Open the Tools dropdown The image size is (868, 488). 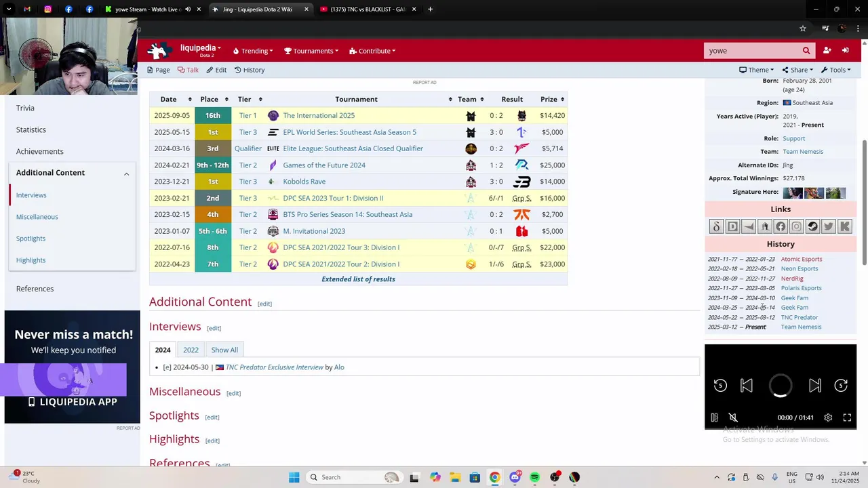[x=835, y=70]
